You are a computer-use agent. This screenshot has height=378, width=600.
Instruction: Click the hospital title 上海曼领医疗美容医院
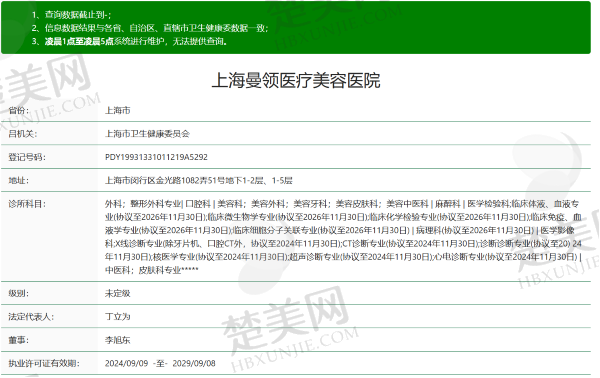[x=296, y=81]
